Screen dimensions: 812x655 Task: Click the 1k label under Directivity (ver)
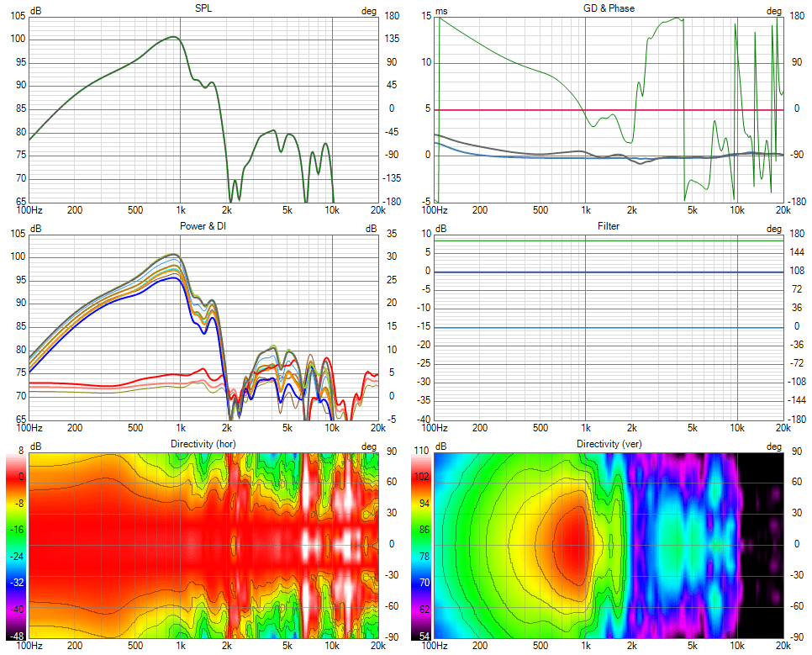(586, 645)
